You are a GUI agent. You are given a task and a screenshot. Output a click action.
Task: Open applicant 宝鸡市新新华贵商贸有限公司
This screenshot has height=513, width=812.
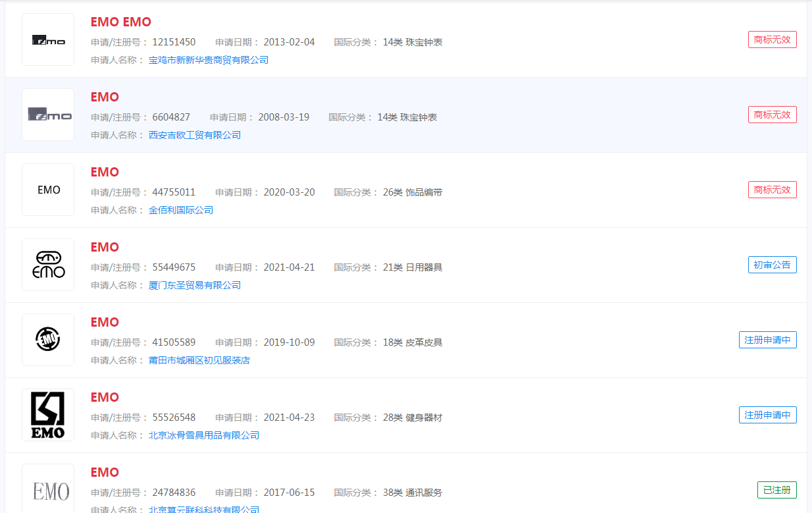(209, 60)
